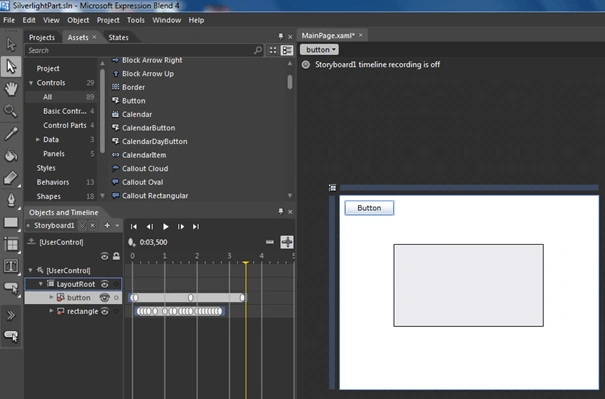Viewport: 605px width, 399px height.
Task: Open the Assets chevron in toolbar
Action: tap(11, 316)
